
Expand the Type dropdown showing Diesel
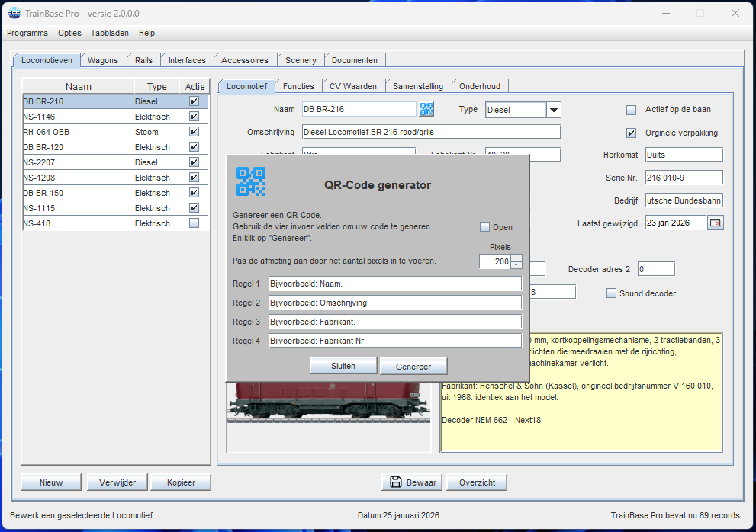pos(554,110)
